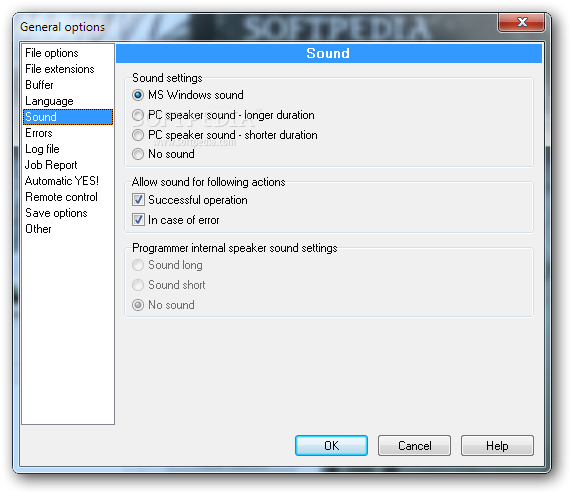Click the General options title bar
The width and height of the screenshot is (572, 494).
point(255,27)
